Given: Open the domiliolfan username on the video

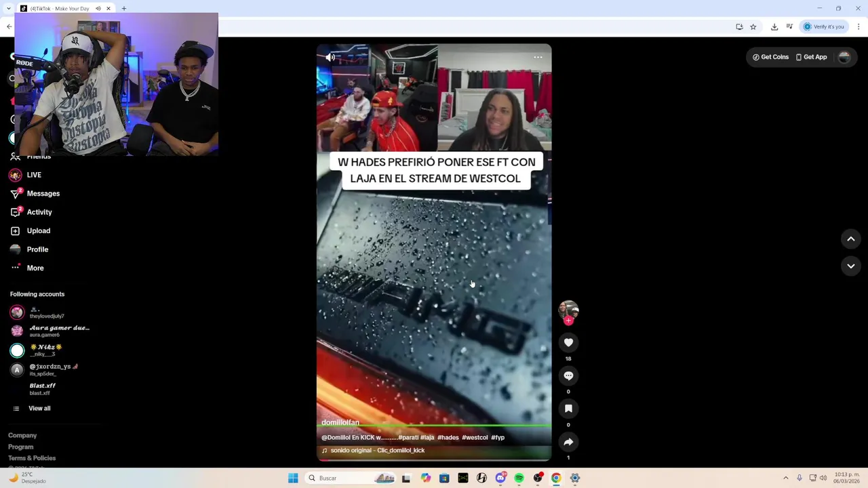Looking at the screenshot, I should point(340,422).
